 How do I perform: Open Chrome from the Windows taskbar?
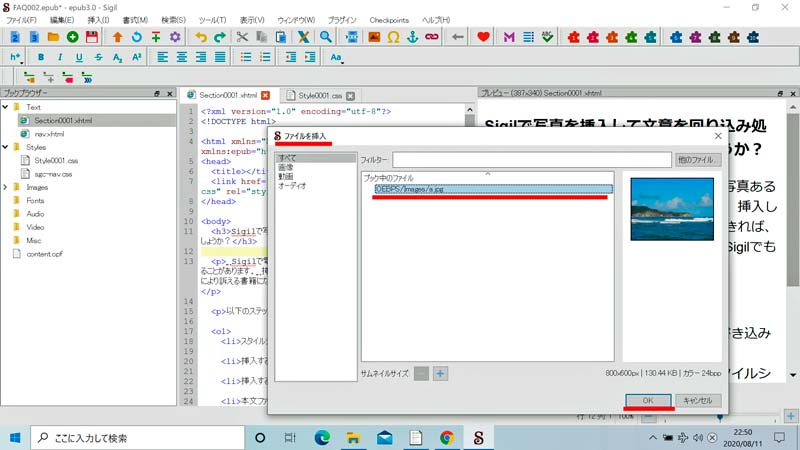(447, 437)
